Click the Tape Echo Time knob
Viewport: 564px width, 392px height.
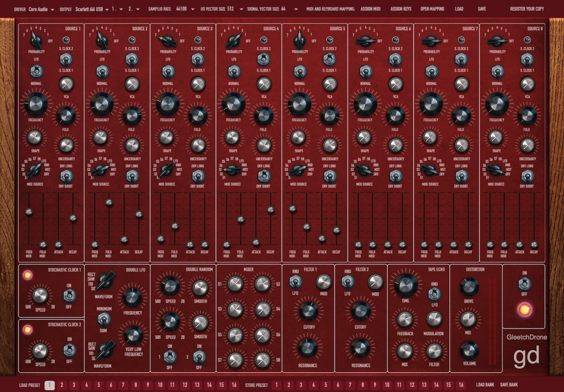(406, 284)
